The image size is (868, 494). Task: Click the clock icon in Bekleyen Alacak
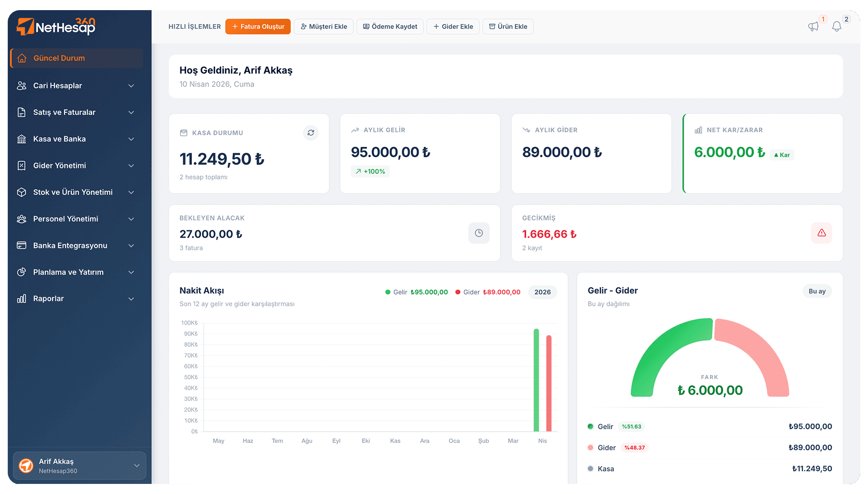pos(479,233)
